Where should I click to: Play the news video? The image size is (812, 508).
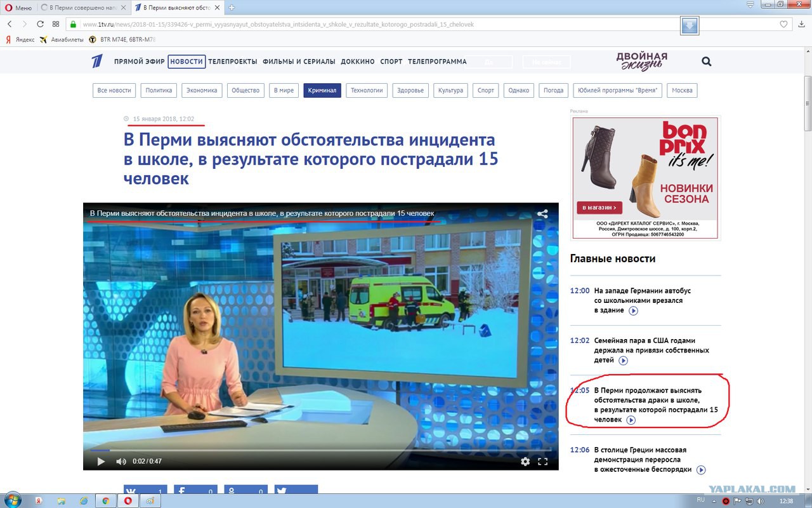coord(101,462)
